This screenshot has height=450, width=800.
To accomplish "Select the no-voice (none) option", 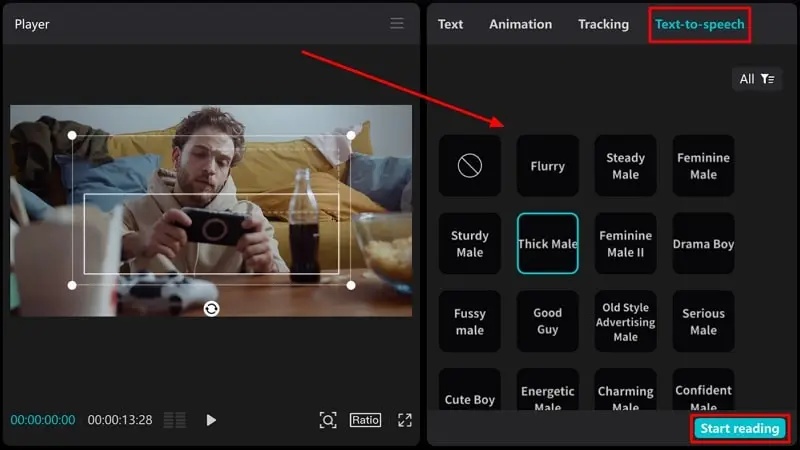I will pyautogui.click(x=469, y=166).
